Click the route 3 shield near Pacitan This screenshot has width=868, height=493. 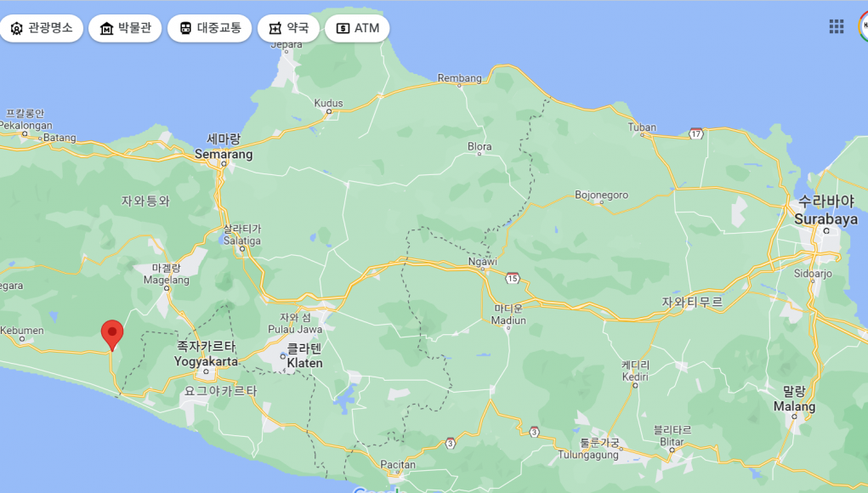click(450, 442)
